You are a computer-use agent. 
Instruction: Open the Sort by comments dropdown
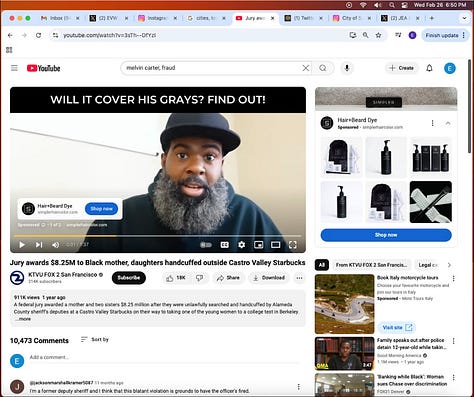point(95,339)
